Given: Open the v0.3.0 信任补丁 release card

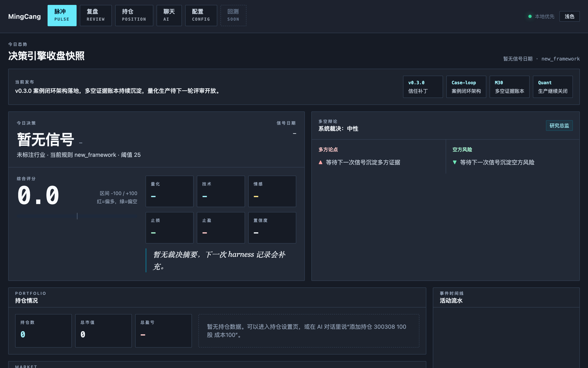Looking at the screenshot, I should tap(423, 87).
